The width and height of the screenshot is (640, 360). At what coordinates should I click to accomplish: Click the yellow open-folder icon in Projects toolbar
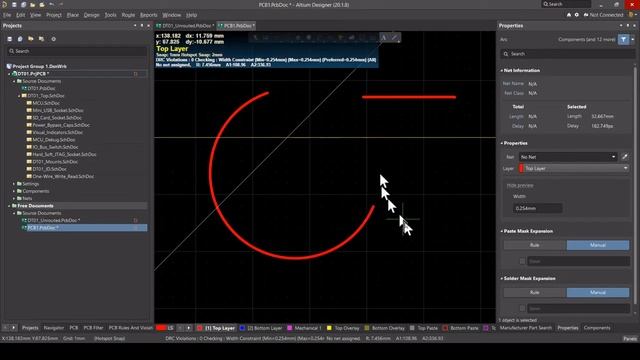point(31,39)
